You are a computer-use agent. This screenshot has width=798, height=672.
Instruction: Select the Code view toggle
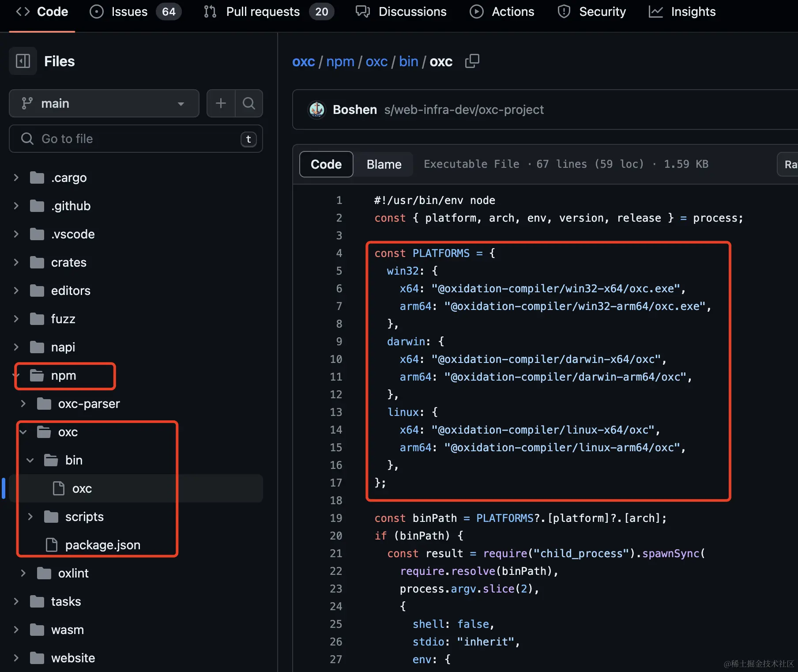326,164
